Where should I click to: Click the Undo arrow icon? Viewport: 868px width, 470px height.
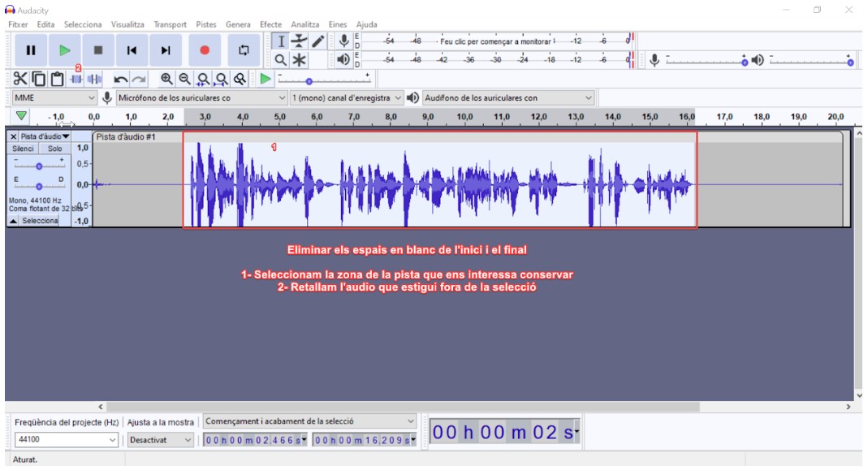coord(121,79)
